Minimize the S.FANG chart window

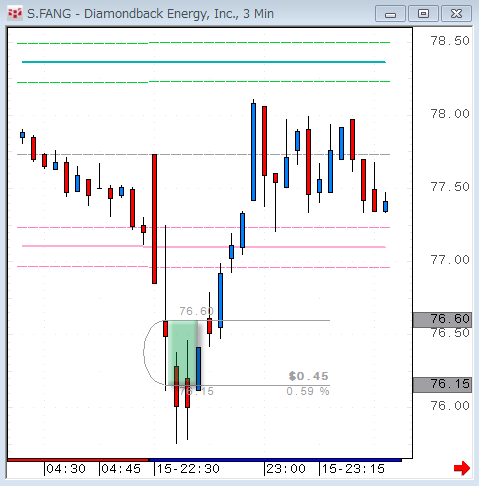pyautogui.click(x=390, y=14)
